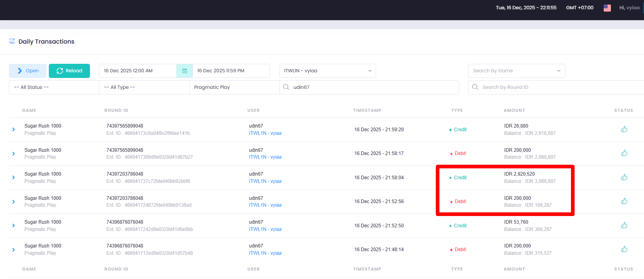Open the ITWL1N - vyiaa agent dropdown
Screen dimensions: 644x279
coord(327,71)
